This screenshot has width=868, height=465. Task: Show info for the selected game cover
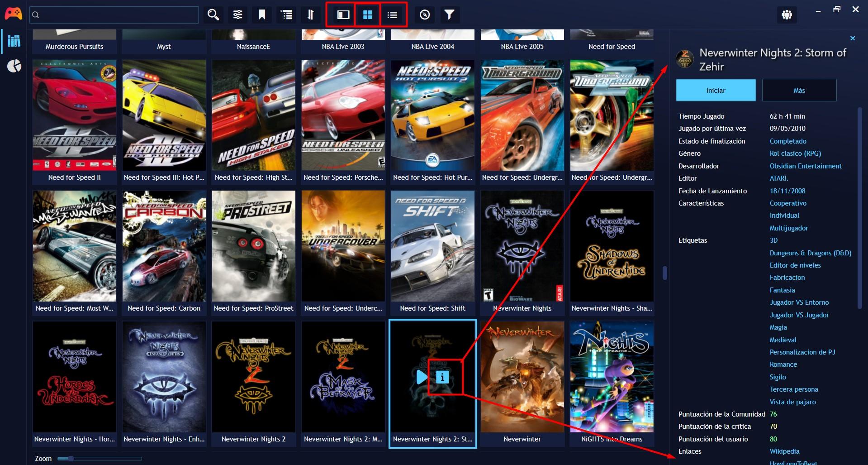click(x=442, y=377)
